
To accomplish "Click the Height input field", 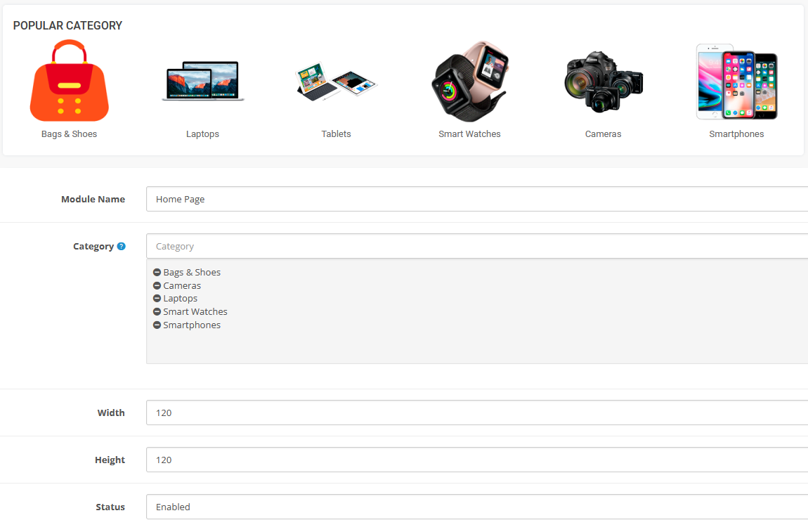I will [x=476, y=460].
